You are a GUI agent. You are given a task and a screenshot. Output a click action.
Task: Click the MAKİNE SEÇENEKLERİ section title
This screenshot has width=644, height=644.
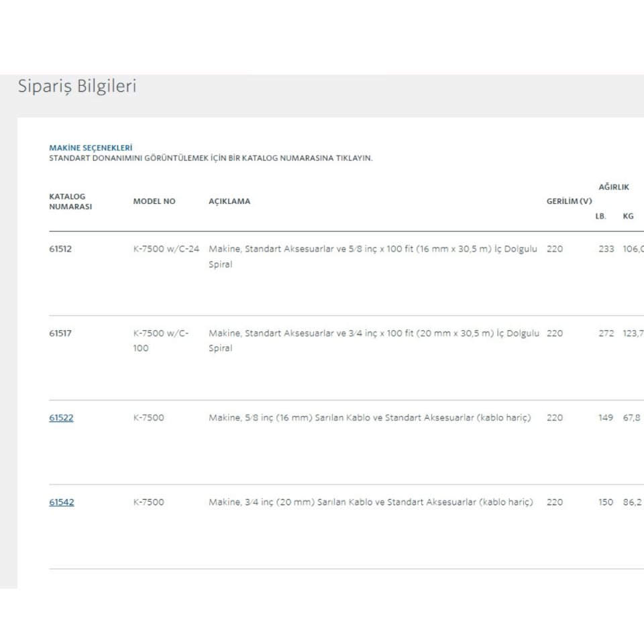point(91,148)
